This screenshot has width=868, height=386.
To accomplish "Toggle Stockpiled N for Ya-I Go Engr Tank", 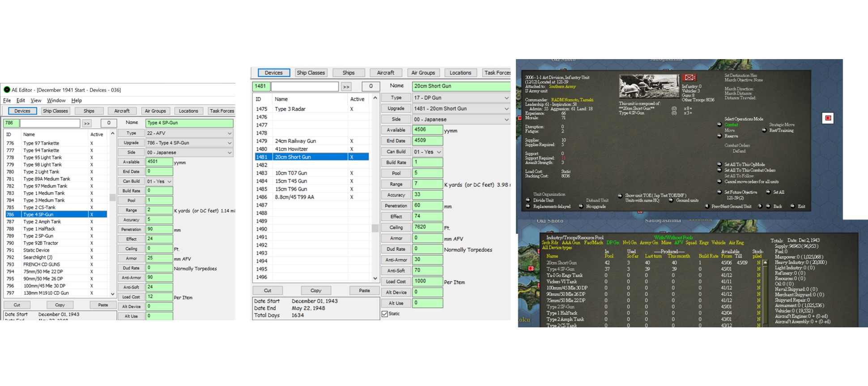I will [758, 275].
